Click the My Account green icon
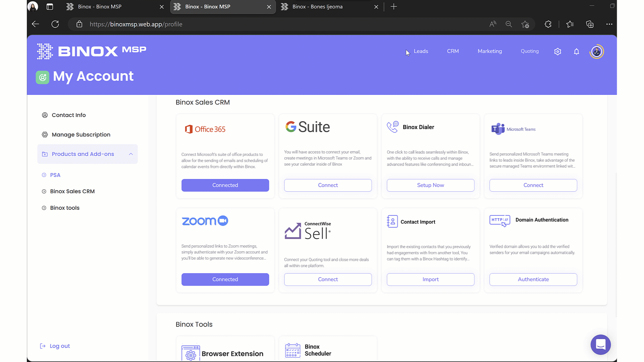 (x=43, y=77)
